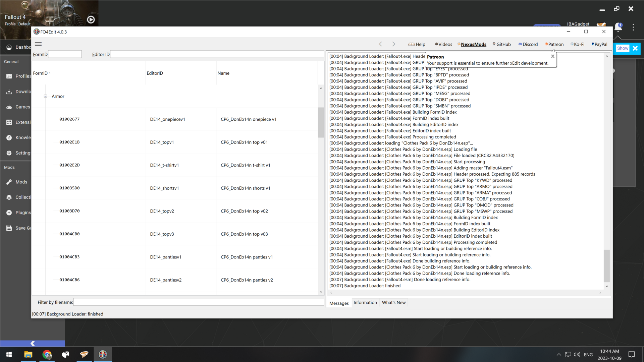Click the Filter by filename field
Viewport: 644px width, 362px height.
click(199, 302)
